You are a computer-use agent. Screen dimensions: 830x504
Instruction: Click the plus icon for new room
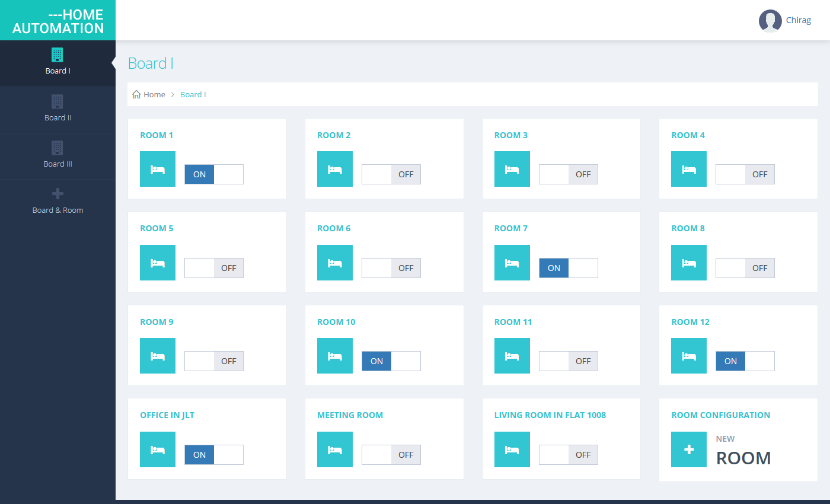(689, 449)
